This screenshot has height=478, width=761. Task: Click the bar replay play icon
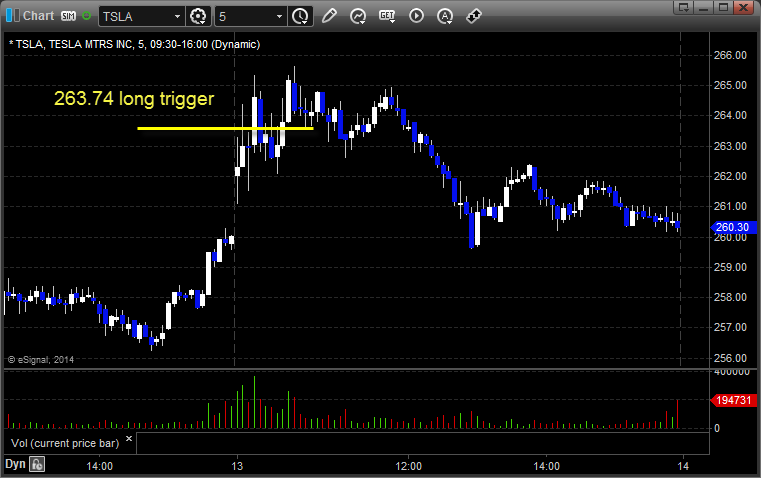point(416,16)
